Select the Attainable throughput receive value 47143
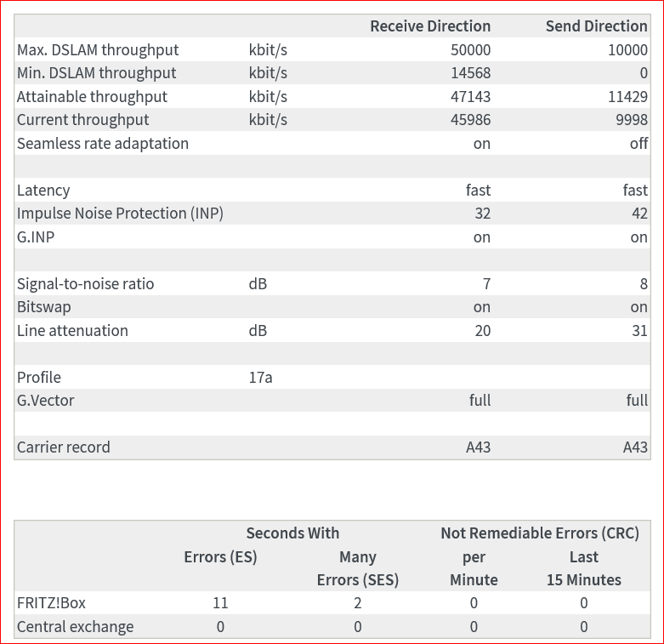The image size is (664, 644). 470,97
